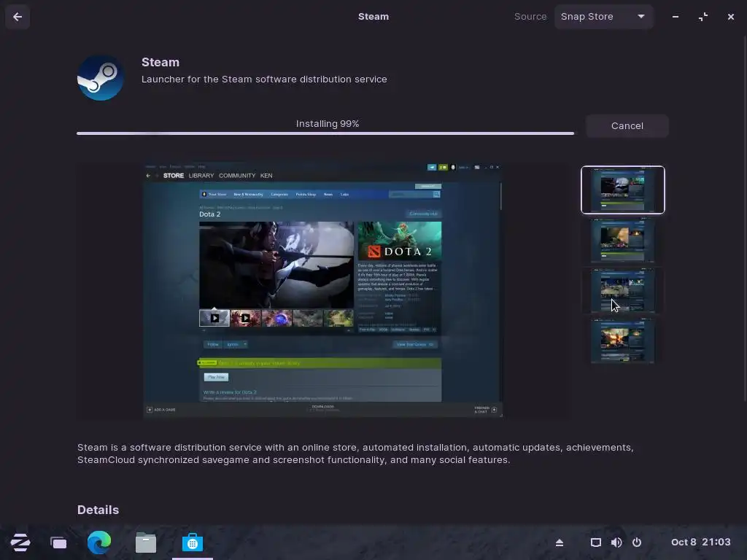This screenshot has width=747, height=560.
Task: Click the Software store taskbar icon
Action: (193, 542)
